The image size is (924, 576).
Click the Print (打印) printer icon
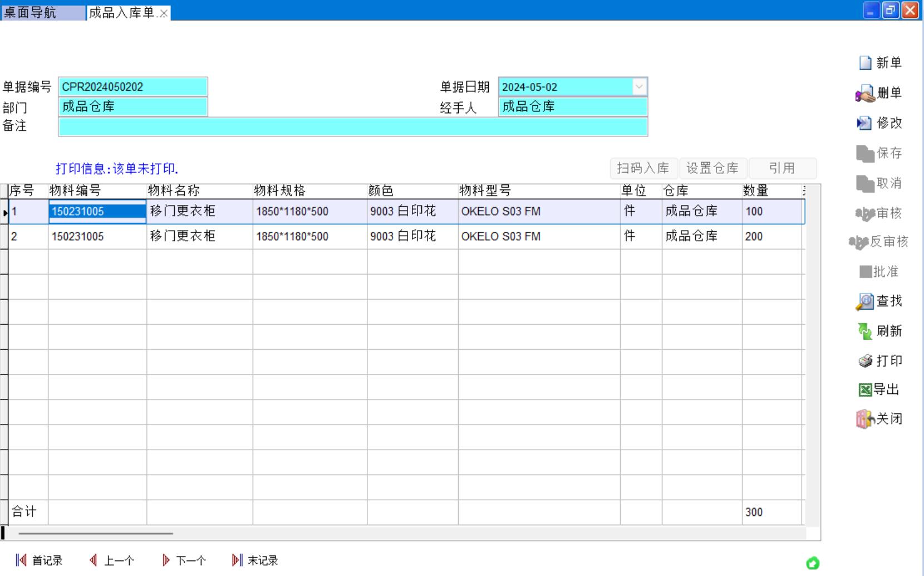click(x=866, y=362)
